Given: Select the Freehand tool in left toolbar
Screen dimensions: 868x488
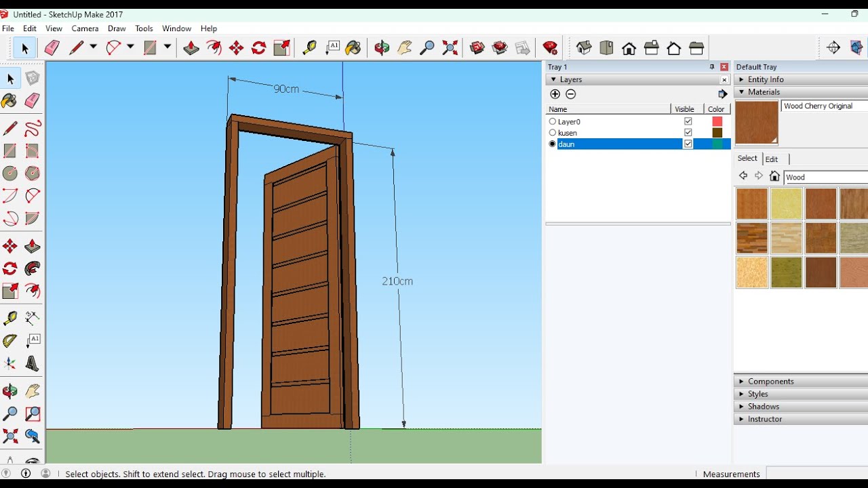Looking at the screenshot, I should tap(33, 129).
